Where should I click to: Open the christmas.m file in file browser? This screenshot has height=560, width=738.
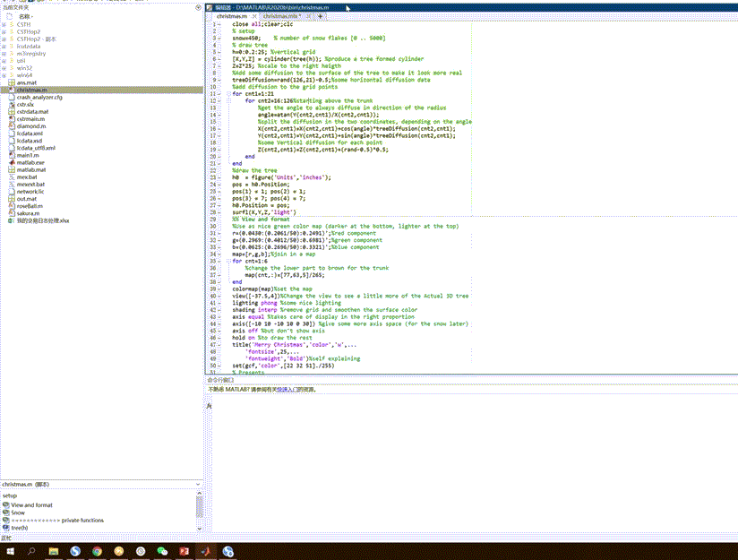point(32,90)
